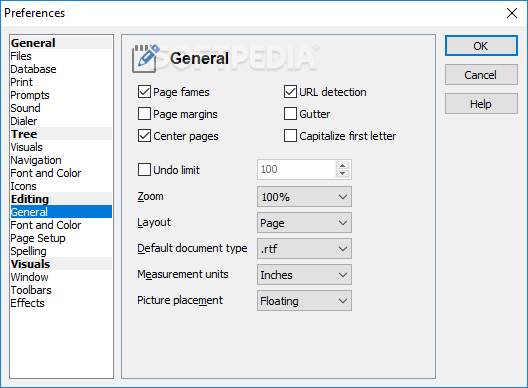Click the Help button
528x388 pixels.
coord(481,104)
